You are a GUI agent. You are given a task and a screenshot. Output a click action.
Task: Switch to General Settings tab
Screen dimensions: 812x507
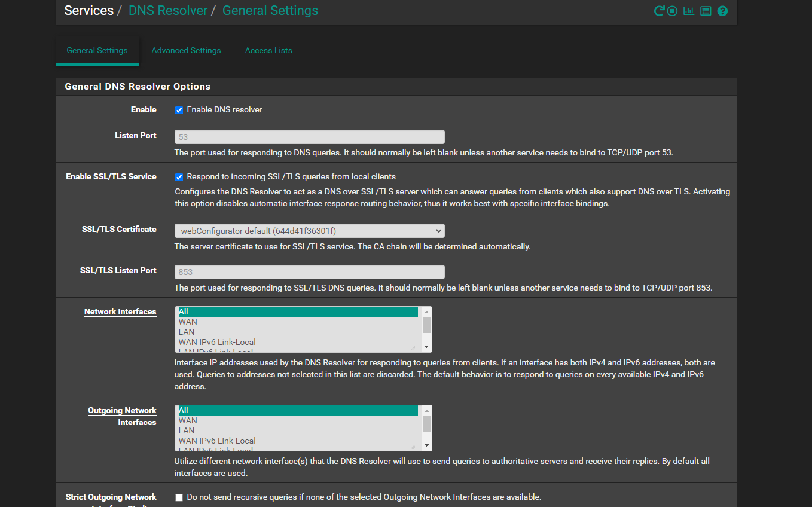coord(97,51)
